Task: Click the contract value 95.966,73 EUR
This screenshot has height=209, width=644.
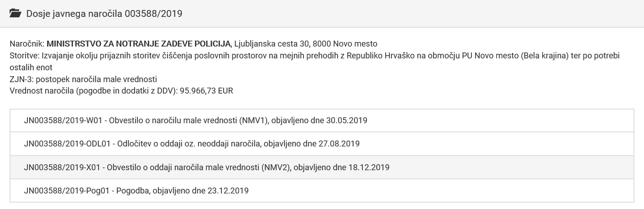Action: [204, 91]
